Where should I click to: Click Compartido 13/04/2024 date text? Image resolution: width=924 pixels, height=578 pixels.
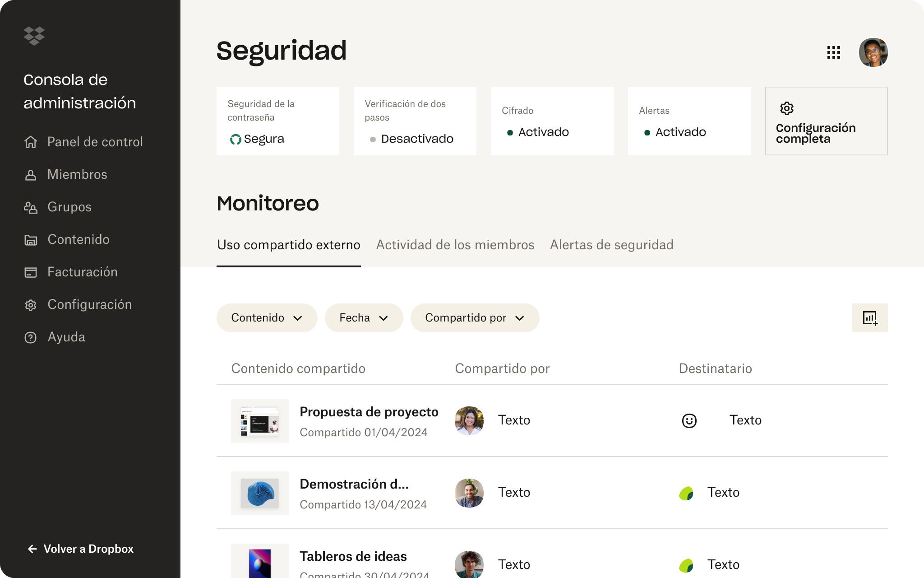pyautogui.click(x=363, y=504)
